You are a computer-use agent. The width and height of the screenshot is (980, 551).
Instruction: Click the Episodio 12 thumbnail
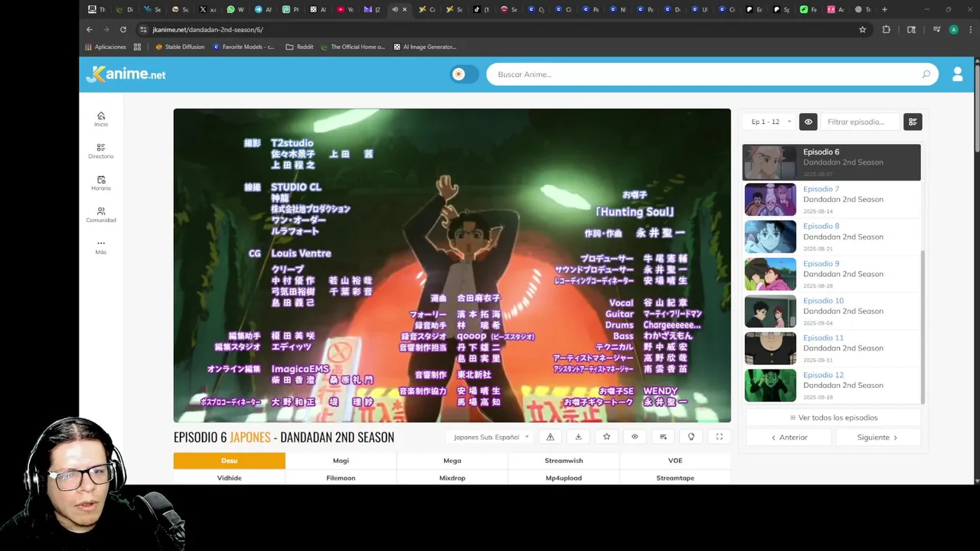point(770,385)
